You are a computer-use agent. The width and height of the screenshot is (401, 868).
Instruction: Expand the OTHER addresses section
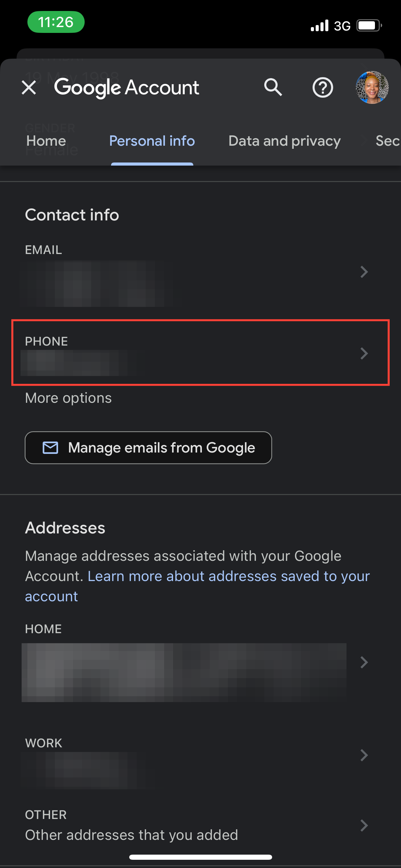[364, 825]
